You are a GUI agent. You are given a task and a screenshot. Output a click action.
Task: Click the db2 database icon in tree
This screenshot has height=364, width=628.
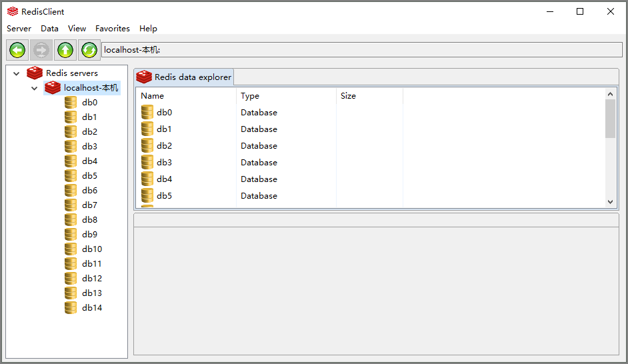pos(71,132)
